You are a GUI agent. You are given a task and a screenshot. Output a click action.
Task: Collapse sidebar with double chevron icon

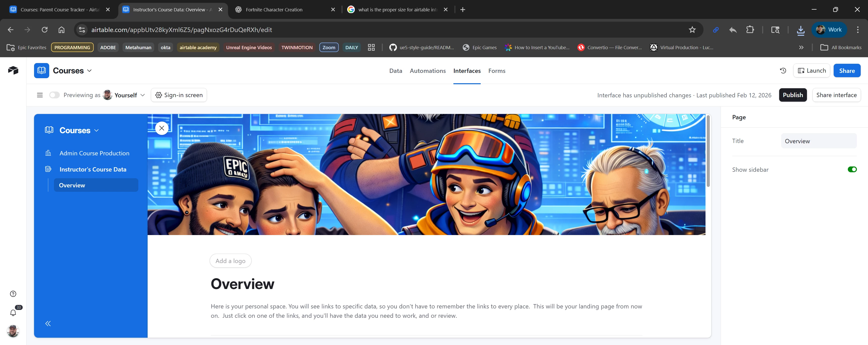[48, 323]
